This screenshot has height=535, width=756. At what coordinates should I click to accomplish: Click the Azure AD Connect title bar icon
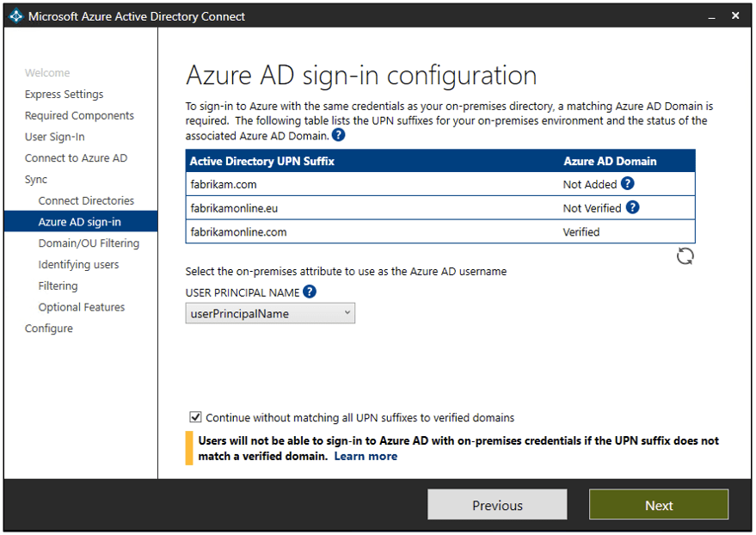coord(16,16)
